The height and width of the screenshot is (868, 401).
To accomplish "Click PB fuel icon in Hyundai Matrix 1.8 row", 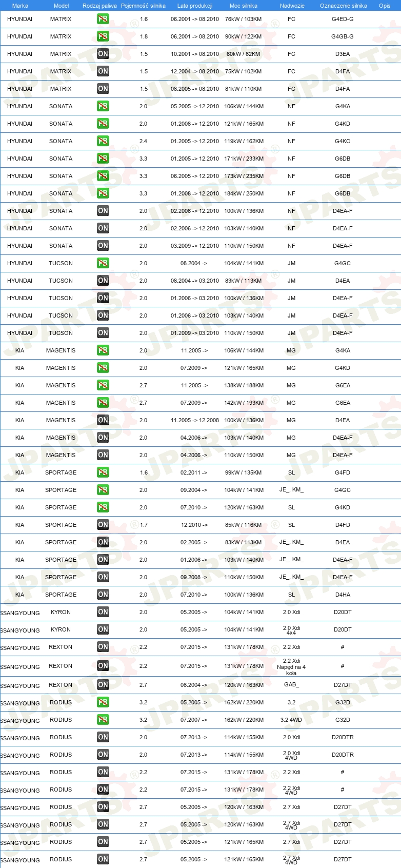I will click(103, 36).
